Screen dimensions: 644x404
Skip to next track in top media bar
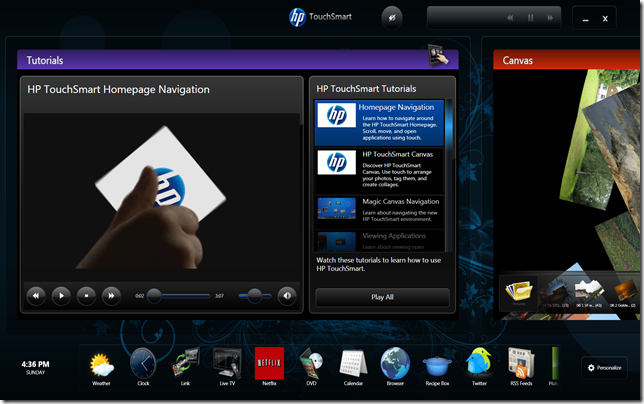click(x=550, y=18)
